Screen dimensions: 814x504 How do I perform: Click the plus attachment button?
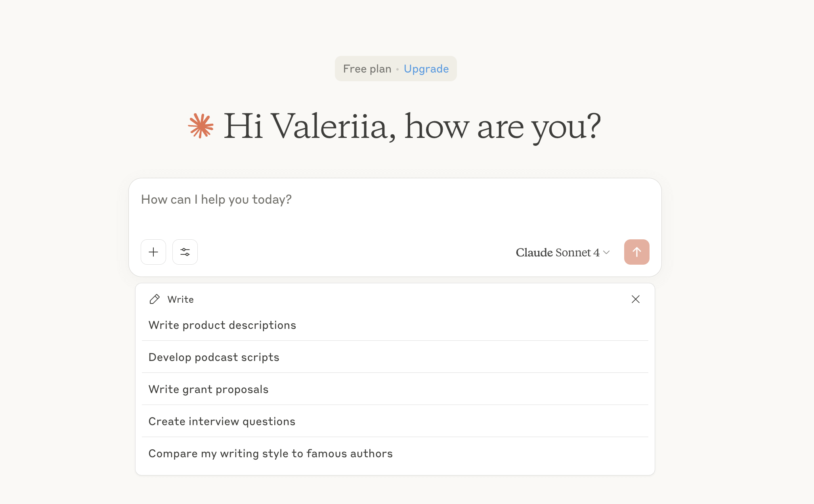[x=153, y=252]
